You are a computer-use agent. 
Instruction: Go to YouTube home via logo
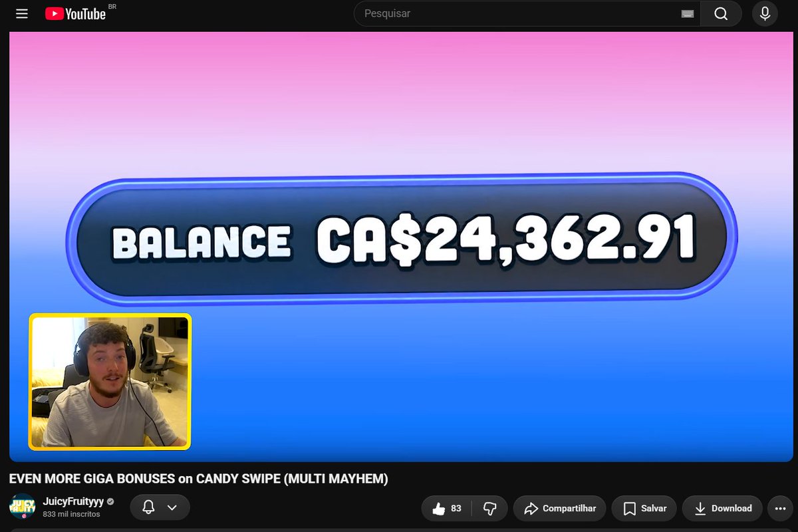coord(75,13)
